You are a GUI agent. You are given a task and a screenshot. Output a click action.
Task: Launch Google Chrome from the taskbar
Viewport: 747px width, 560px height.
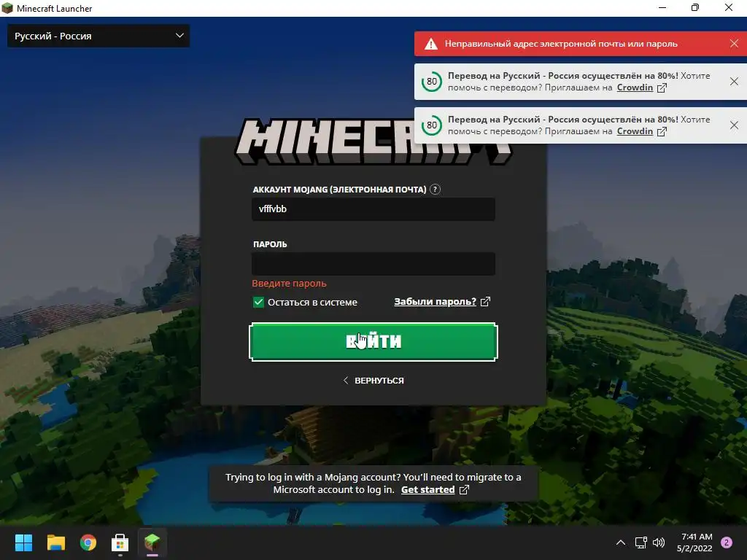coord(88,542)
